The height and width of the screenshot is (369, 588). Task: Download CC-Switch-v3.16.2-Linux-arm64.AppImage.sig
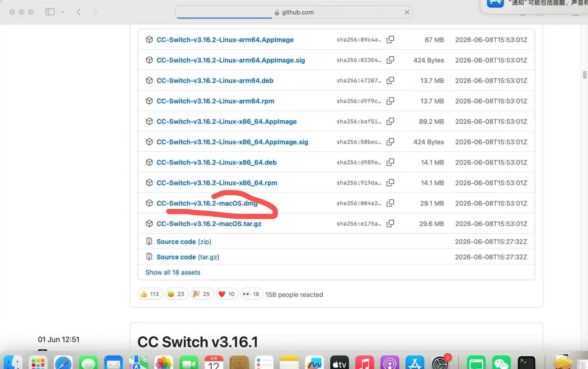click(x=231, y=60)
